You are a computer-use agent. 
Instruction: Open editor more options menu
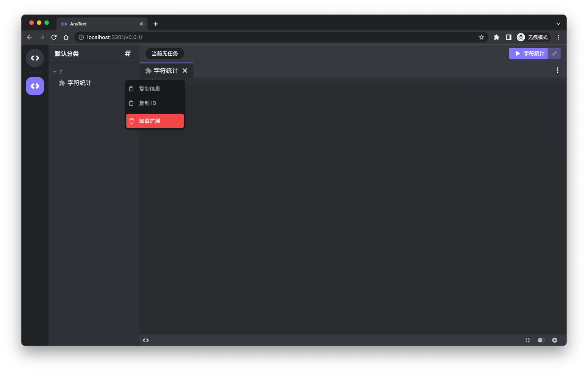click(557, 70)
